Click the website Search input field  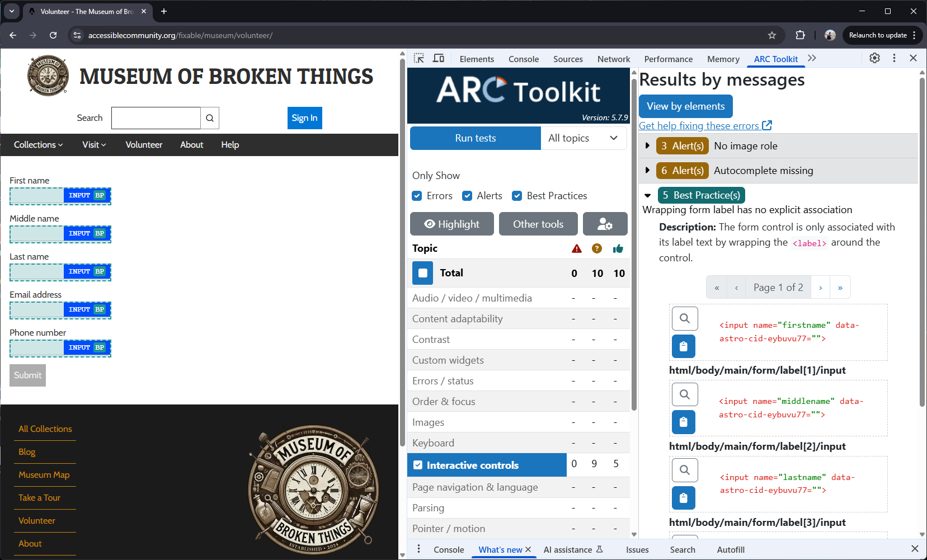tap(156, 118)
